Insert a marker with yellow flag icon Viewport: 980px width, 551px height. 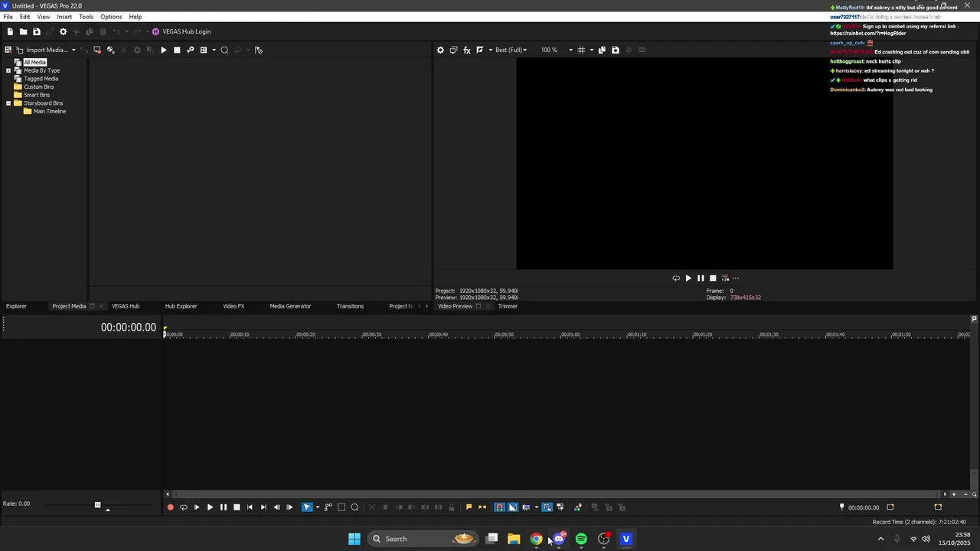coord(469,507)
